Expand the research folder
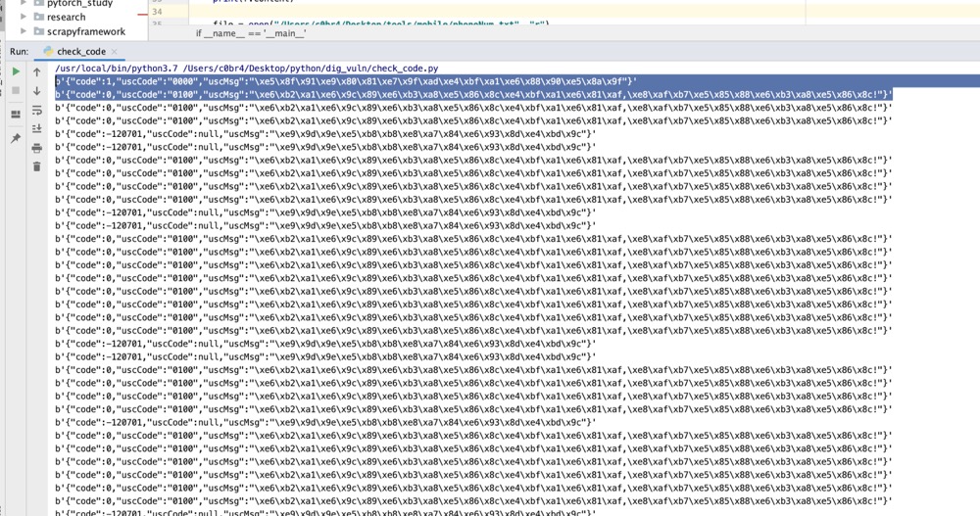980x516 pixels. coord(24,17)
